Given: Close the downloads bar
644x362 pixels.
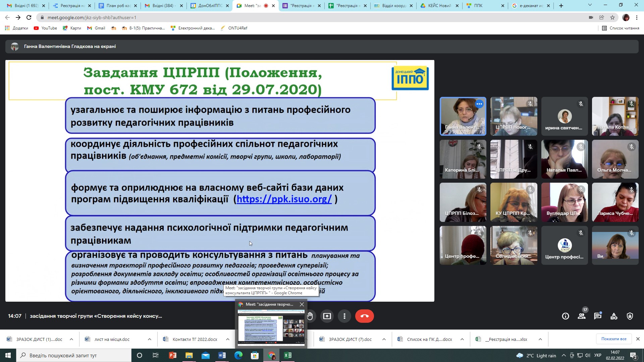Looking at the screenshot, I should point(638,339).
